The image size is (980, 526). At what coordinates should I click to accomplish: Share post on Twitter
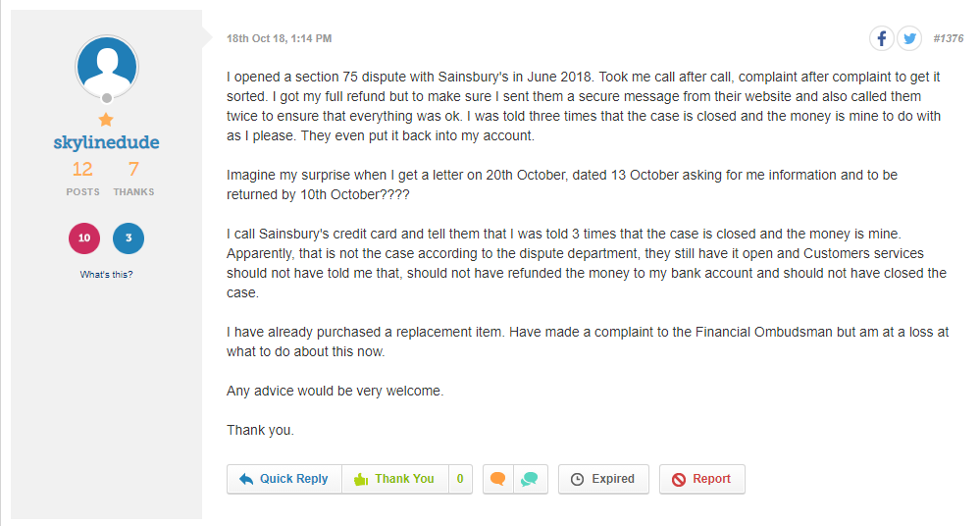[909, 38]
